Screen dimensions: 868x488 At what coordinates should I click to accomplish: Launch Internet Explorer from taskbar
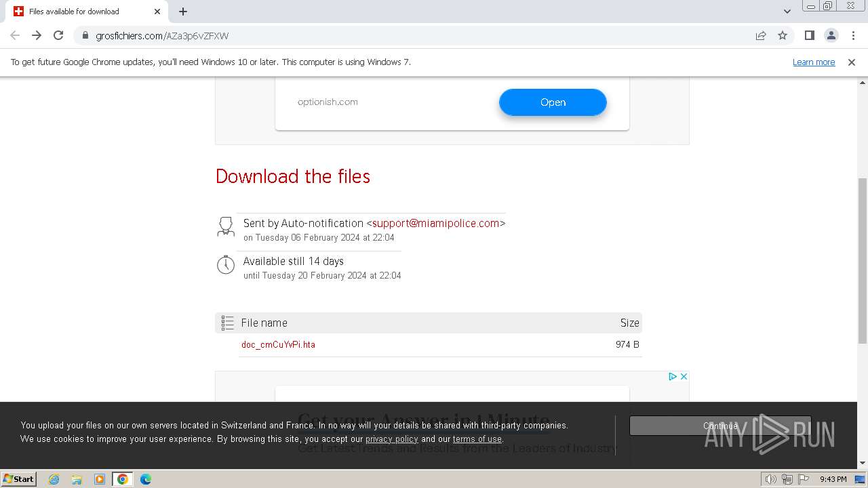(54, 479)
